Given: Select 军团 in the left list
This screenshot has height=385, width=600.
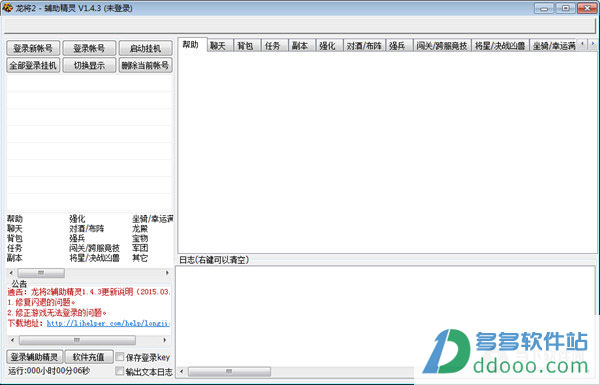Looking at the screenshot, I should pos(140,248).
